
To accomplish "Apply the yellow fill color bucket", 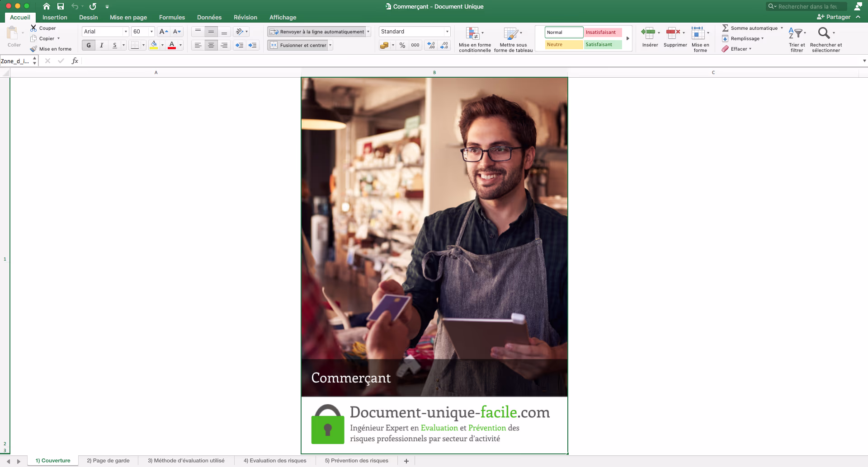I will point(154,45).
